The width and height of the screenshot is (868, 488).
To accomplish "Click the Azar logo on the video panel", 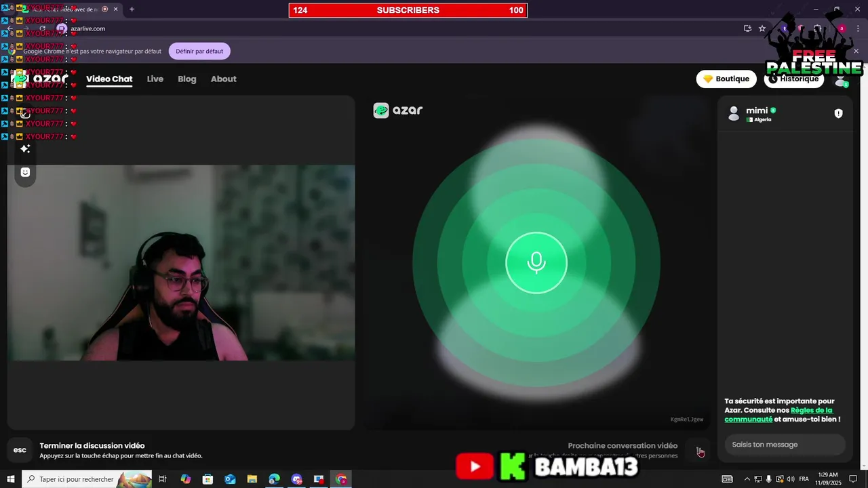I will click(x=398, y=110).
